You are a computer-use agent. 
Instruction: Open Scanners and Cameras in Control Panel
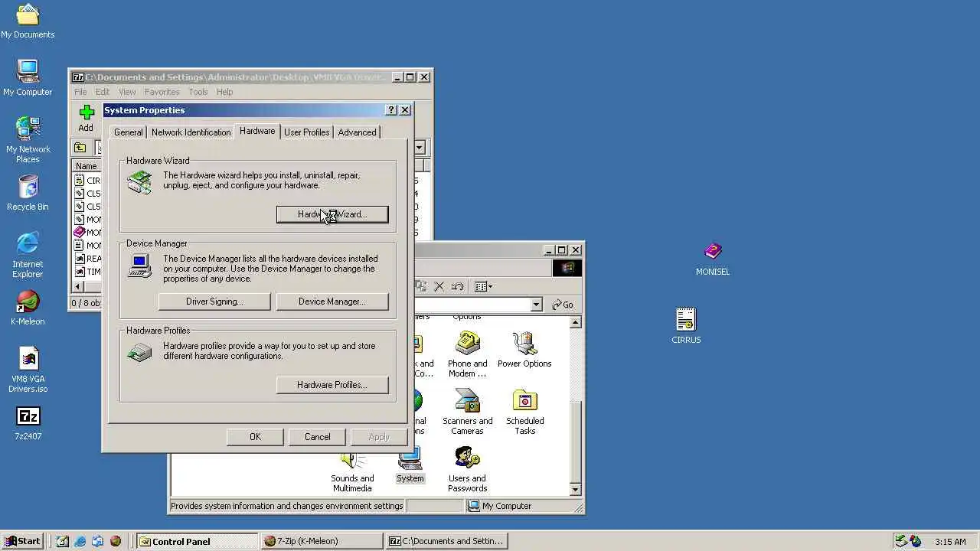point(467,412)
